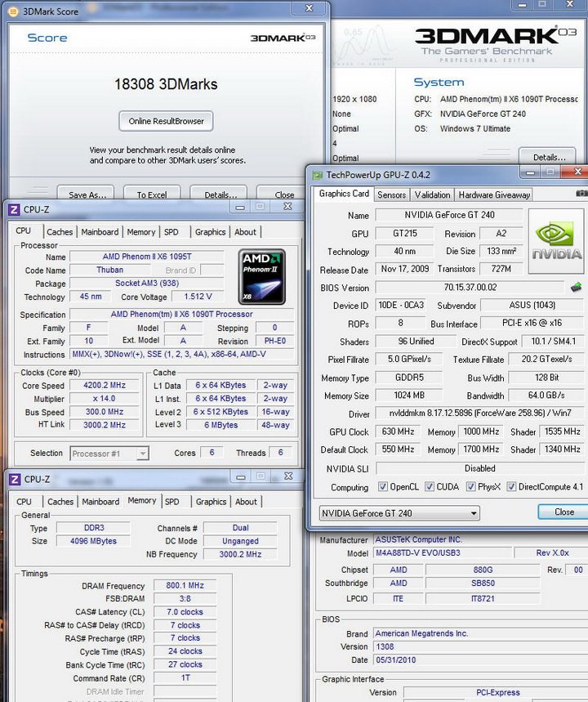Viewport: 588px width, 702px height.
Task: Click To Excel button in 3DMark Score
Action: (152, 193)
